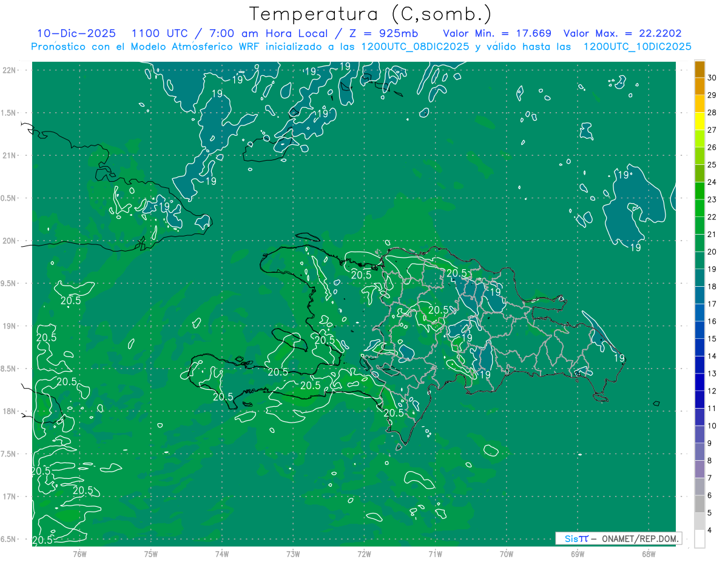
Task: Click the "20N" latitude axis label
Action: point(10,241)
